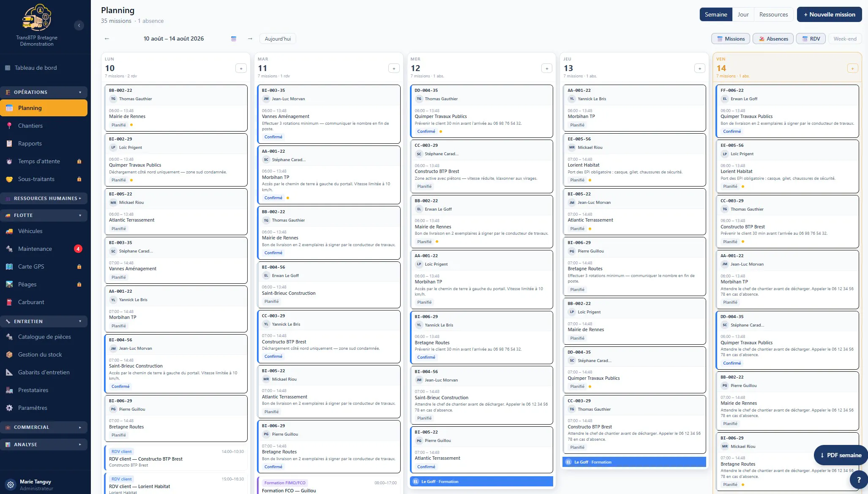Click the Maintenance wrench icon
868x494 pixels.
(9, 249)
